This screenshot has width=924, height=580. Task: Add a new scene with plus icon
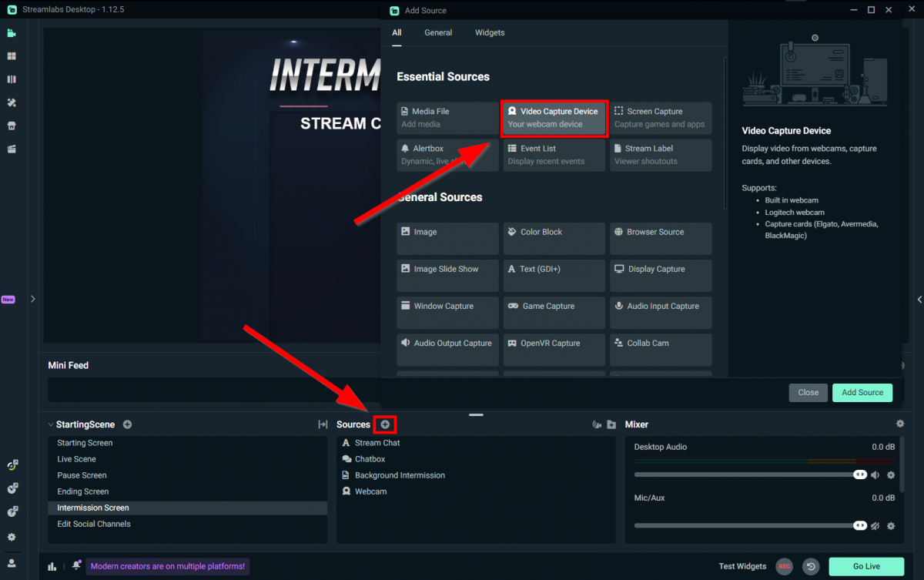(x=127, y=424)
